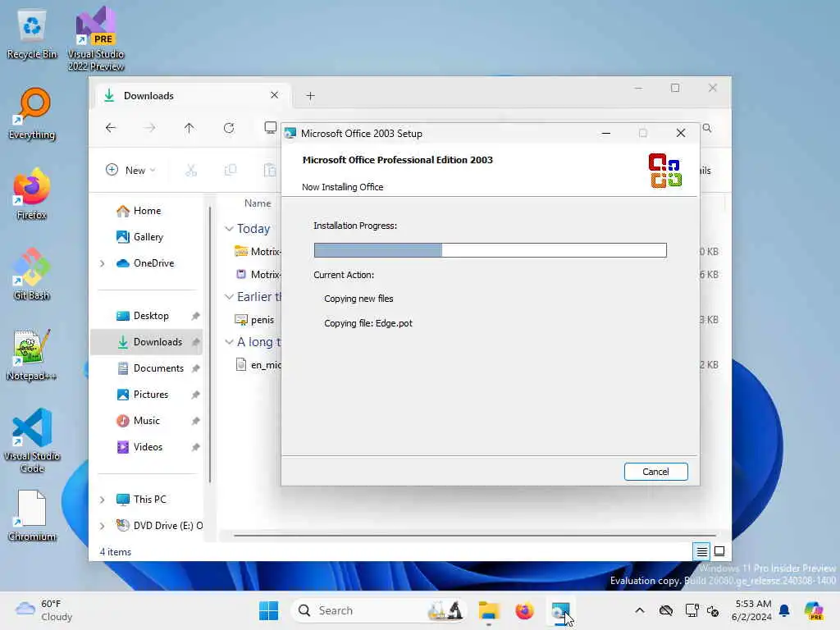This screenshot has width=840, height=630.
Task: Open Firefox from the taskbar
Action: [524, 610]
